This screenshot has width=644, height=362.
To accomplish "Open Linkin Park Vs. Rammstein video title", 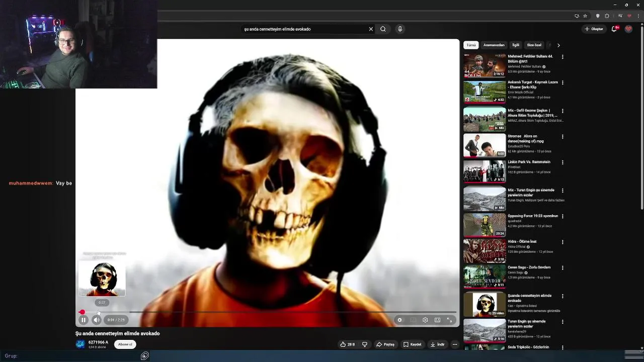I will pos(529,162).
